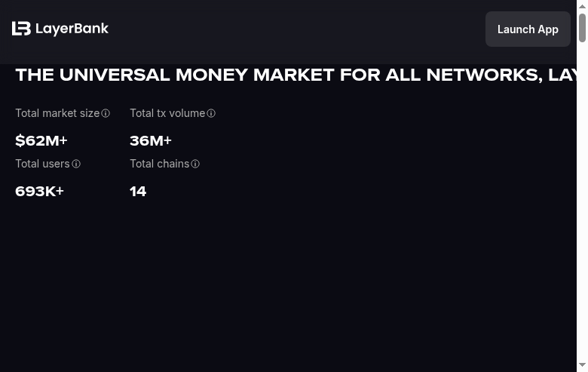Click the 14 chains count value

(138, 192)
